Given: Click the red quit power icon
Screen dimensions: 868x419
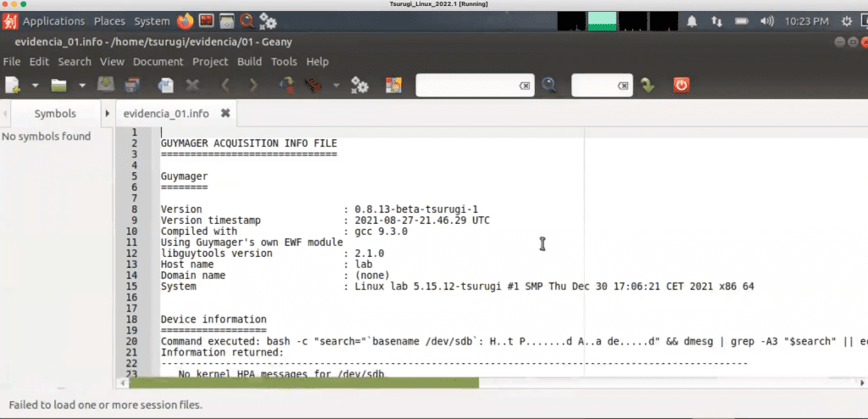Looking at the screenshot, I should (x=682, y=86).
